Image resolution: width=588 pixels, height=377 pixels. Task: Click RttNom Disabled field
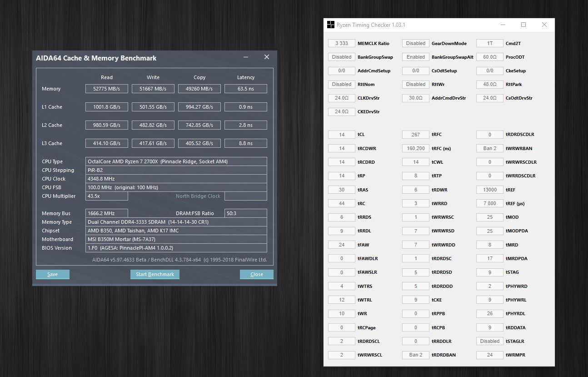click(342, 84)
